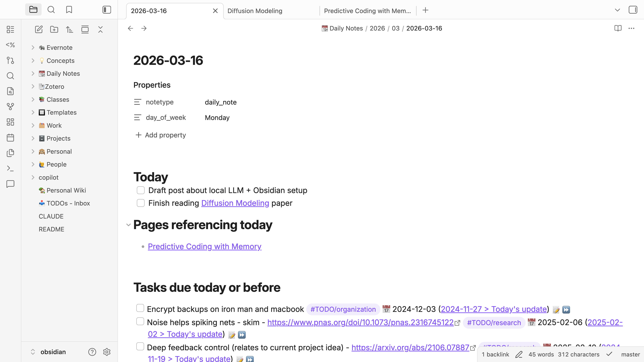Toggle reading view with the book icon

tap(618, 28)
